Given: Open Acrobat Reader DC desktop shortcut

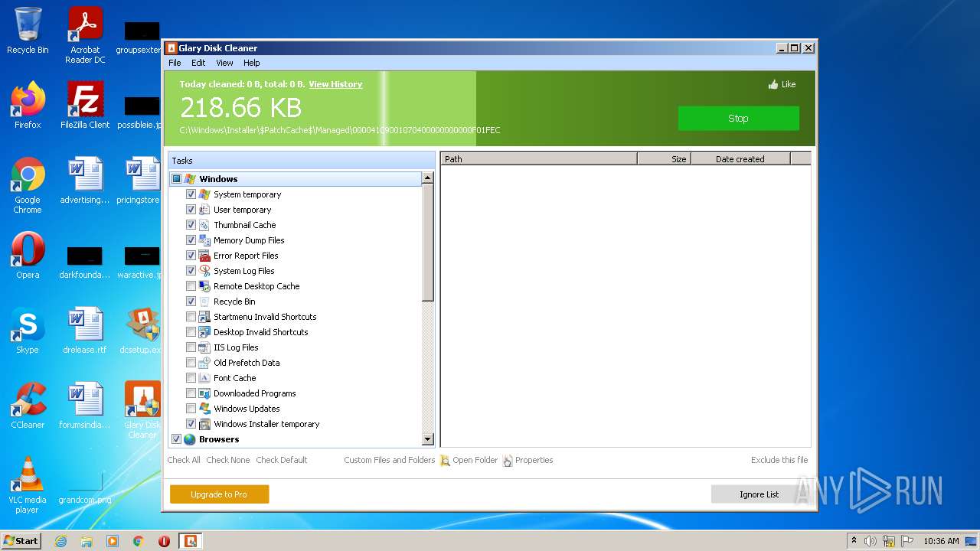Looking at the screenshot, I should [85, 35].
